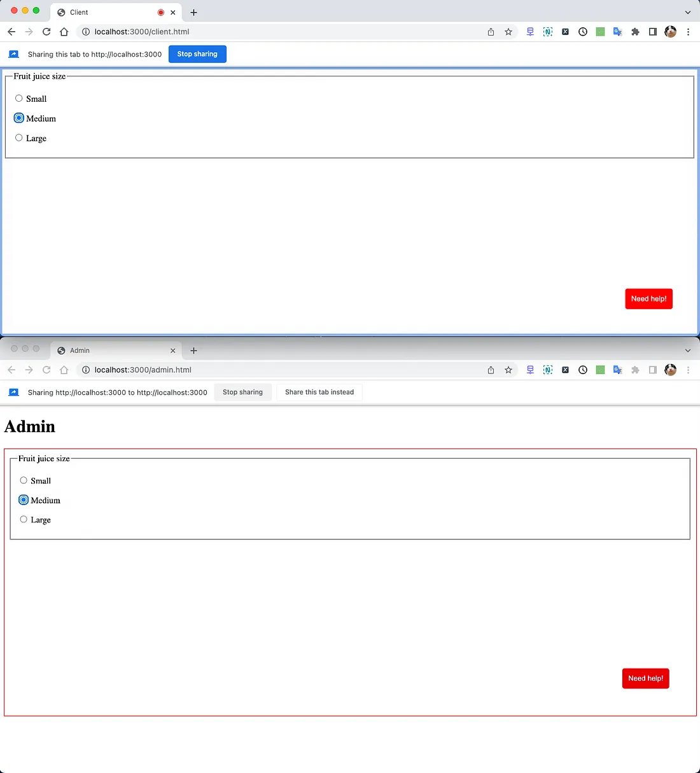This screenshot has width=700, height=773.
Task: Click Google Translate extension in Client toolbar
Action: click(617, 32)
